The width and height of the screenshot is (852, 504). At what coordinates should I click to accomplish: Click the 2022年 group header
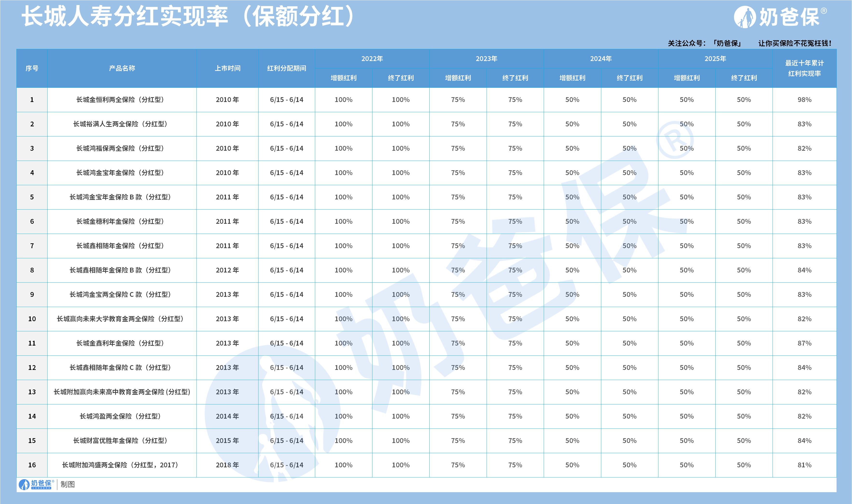tap(372, 59)
